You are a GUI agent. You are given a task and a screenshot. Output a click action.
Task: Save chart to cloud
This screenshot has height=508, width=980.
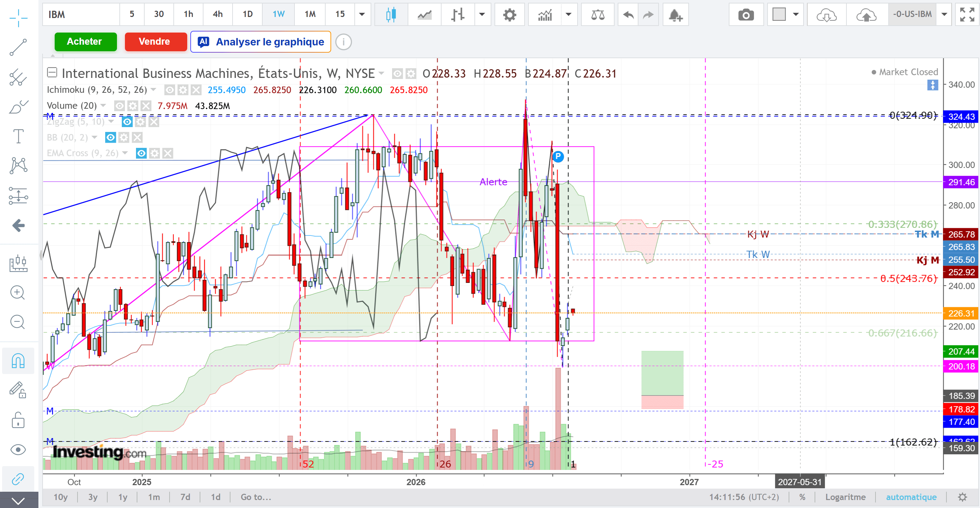(866, 15)
